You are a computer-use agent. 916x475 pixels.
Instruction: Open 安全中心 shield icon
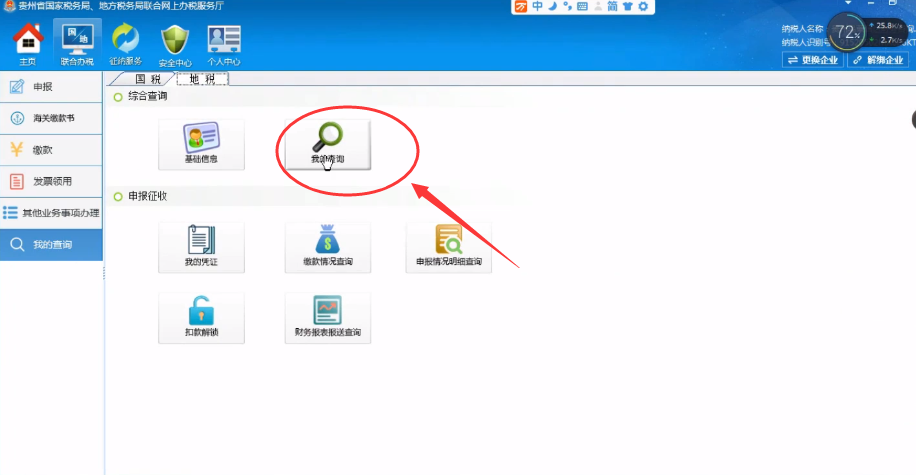175,44
